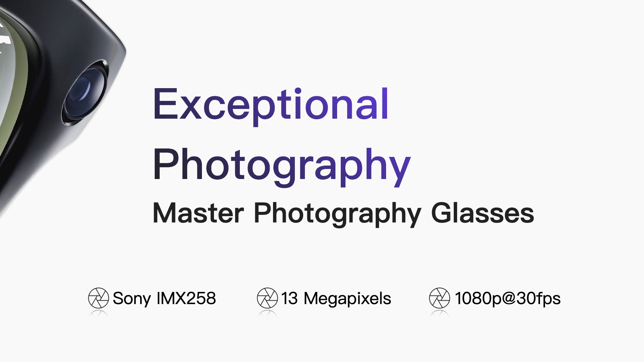Click the number 13 in the specs
Screen dimensions: 644x362
click(289, 298)
